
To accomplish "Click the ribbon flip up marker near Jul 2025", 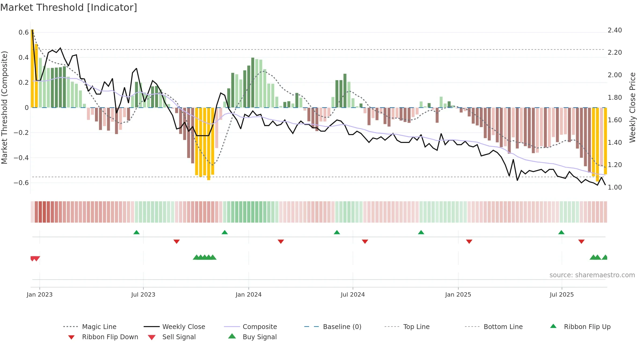I will (x=561, y=232).
